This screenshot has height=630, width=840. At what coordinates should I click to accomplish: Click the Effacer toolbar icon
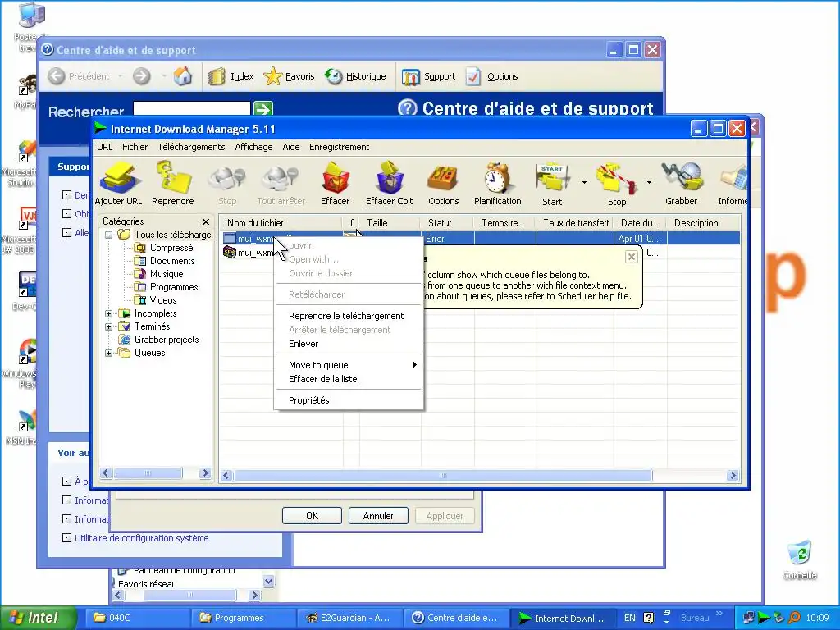(335, 184)
